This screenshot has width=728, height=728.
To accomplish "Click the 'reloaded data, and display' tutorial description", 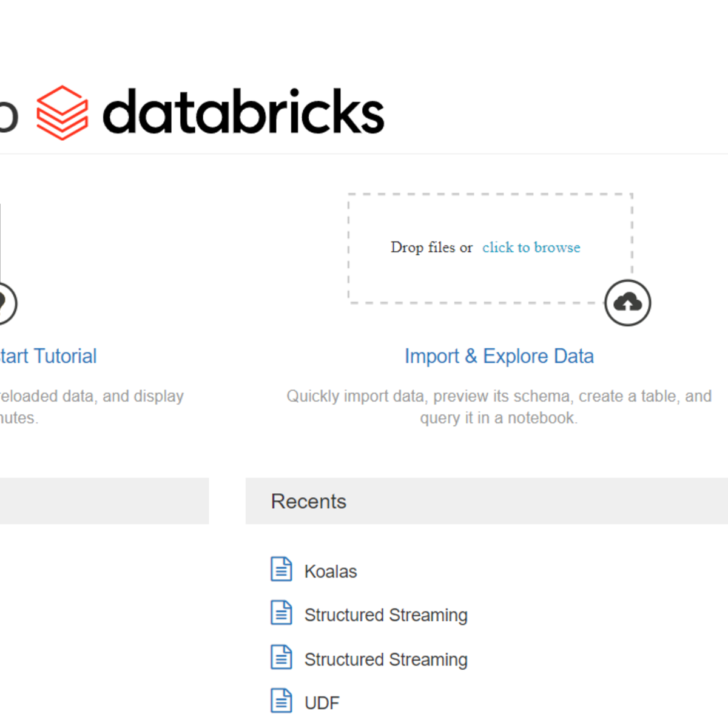I will (x=91, y=396).
